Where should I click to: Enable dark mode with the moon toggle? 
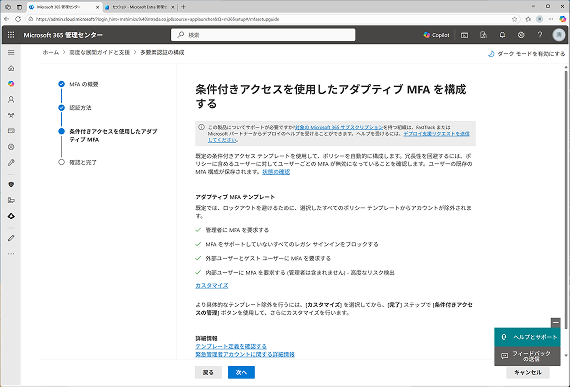click(526, 54)
